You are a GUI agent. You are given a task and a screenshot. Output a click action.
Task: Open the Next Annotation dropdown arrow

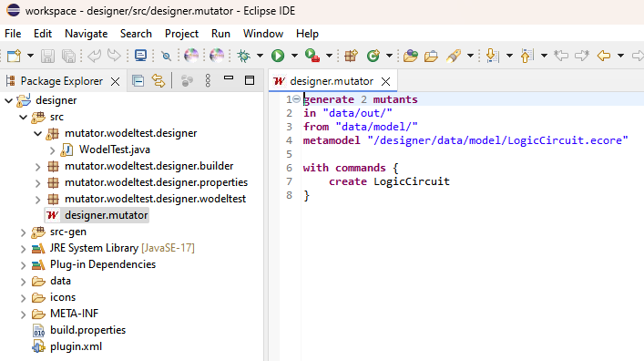[x=510, y=56]
